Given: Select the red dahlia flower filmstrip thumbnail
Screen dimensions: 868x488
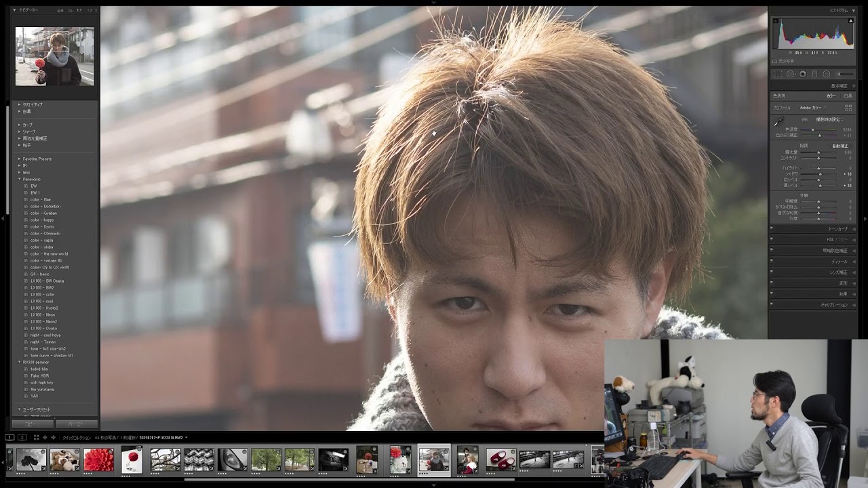Looking at the screenshot, I should pyautogui.click(x=98, y=459).
